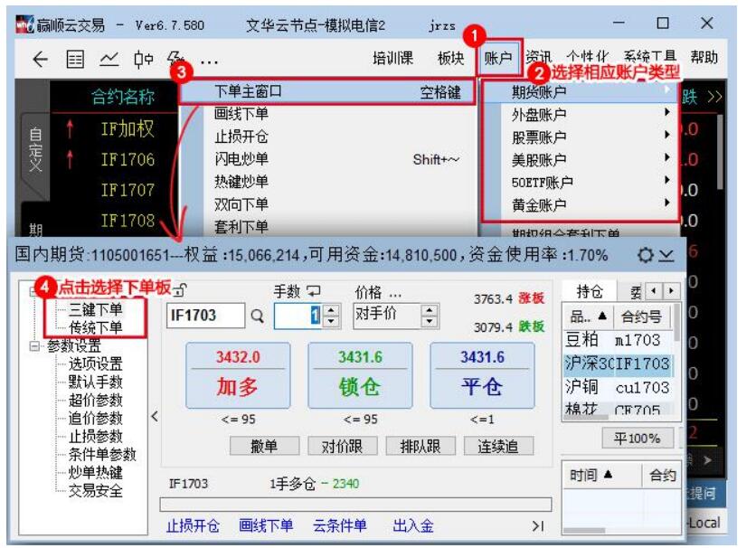Collapse order panel with down chevron

[666, 255]
